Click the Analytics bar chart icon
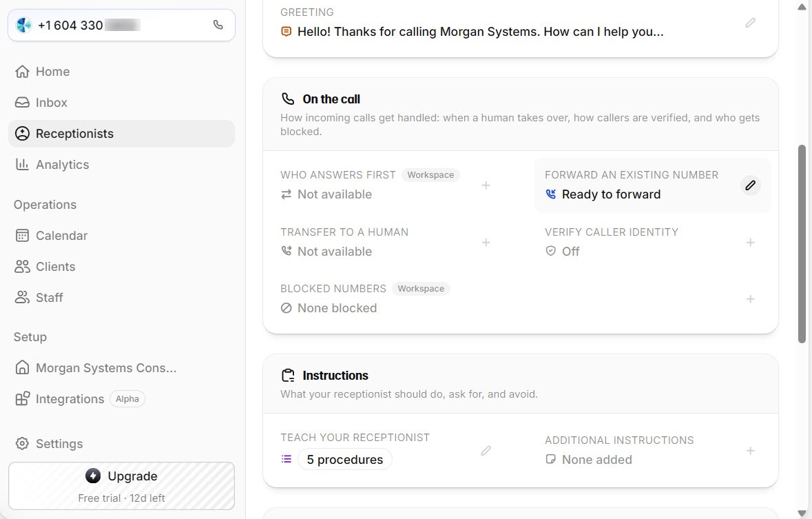812x519 pixels. point(22,164)
